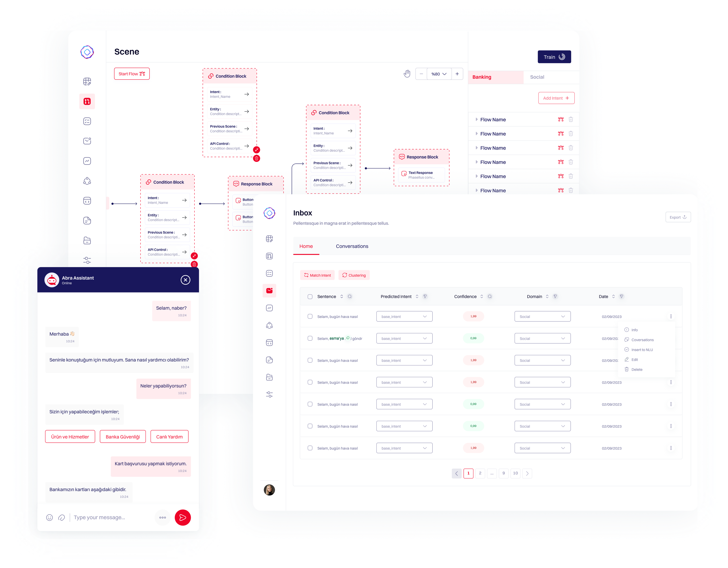Expand the third Flow Name entry
728x568 pixels.
coord(477,148)
